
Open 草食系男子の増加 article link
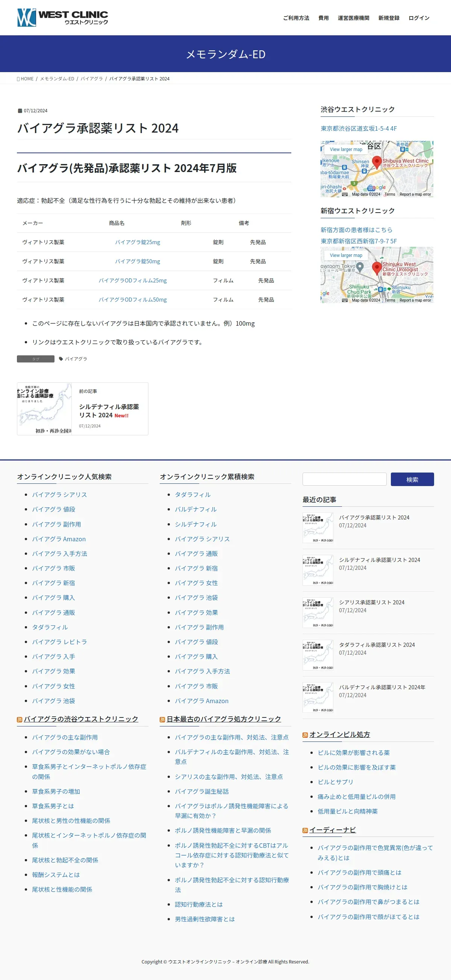(56, 791)
